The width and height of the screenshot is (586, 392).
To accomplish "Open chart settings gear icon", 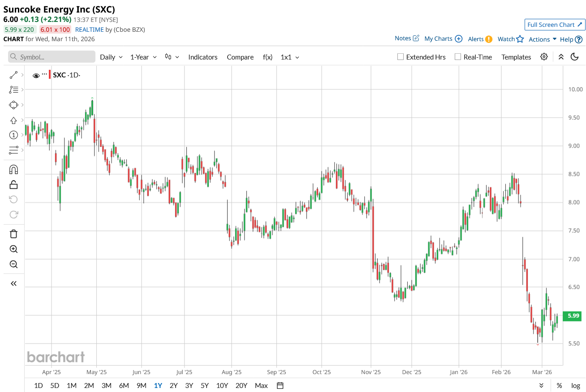I will [544, 57].
